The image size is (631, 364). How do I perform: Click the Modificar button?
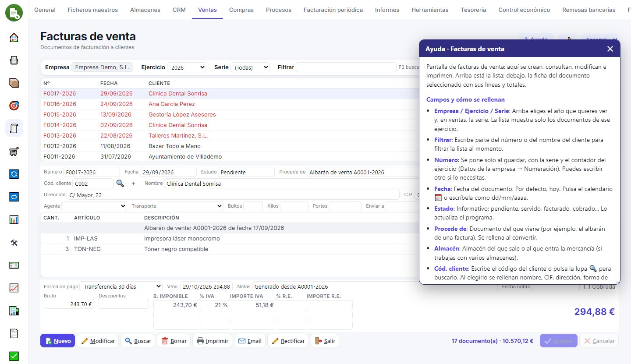click(x=98, y=341)
